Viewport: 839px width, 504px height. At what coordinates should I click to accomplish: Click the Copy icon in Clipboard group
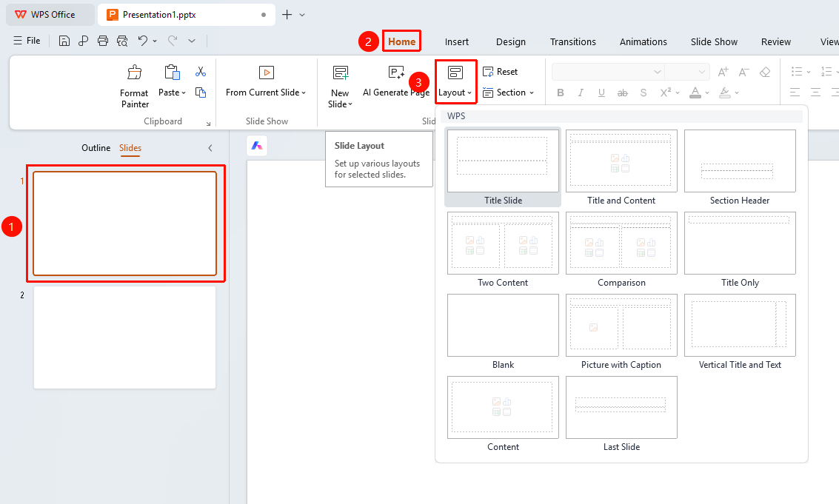click(201, 93)
